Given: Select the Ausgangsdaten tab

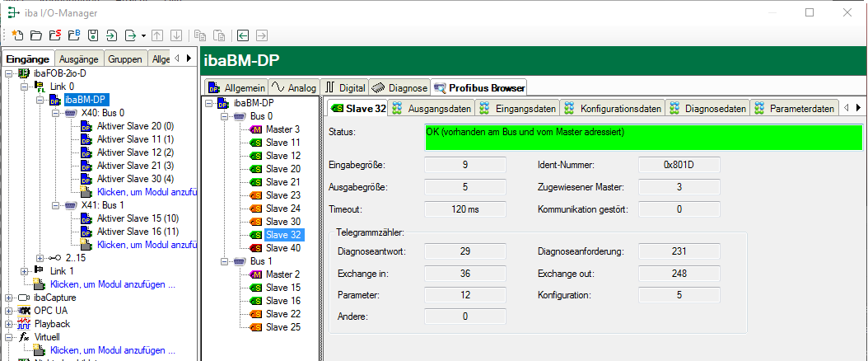Looking at the screenshot, I should (x=432, y=109).
